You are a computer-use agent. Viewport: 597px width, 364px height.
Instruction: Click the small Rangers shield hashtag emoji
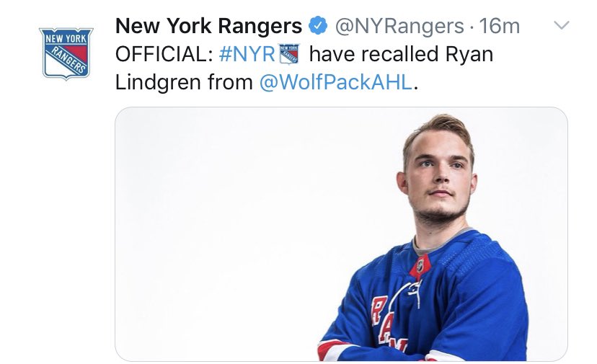coord(288,55)
